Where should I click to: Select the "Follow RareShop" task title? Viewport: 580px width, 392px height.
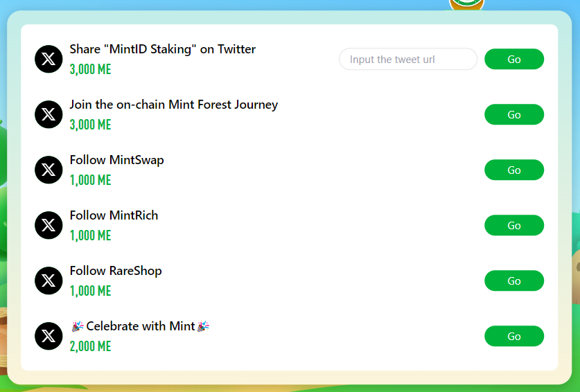coord(116,271)
